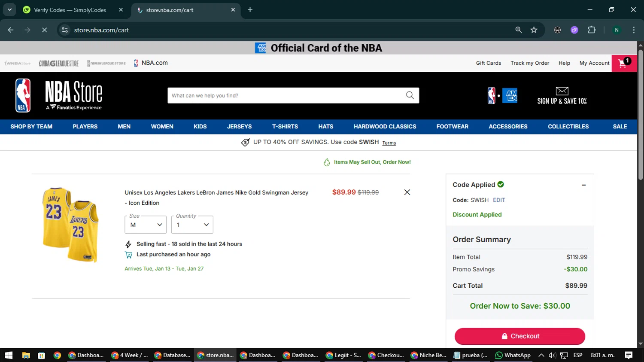Open the violet round extension icon
644x362 pixels.
pos(574,30)
